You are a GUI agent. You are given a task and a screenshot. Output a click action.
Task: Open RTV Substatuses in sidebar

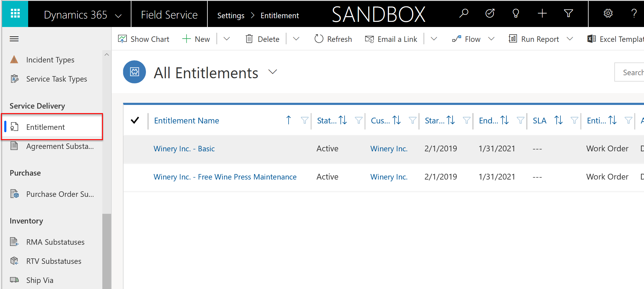point(54,261)
